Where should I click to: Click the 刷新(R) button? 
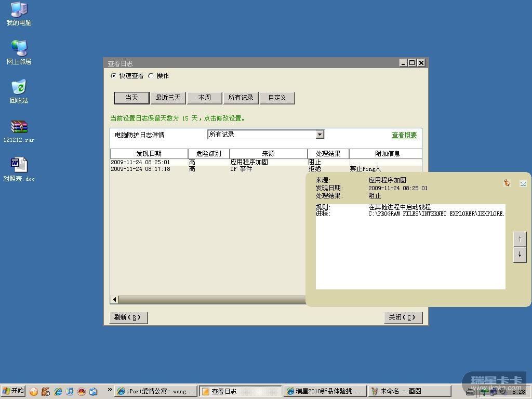[129, 317]
